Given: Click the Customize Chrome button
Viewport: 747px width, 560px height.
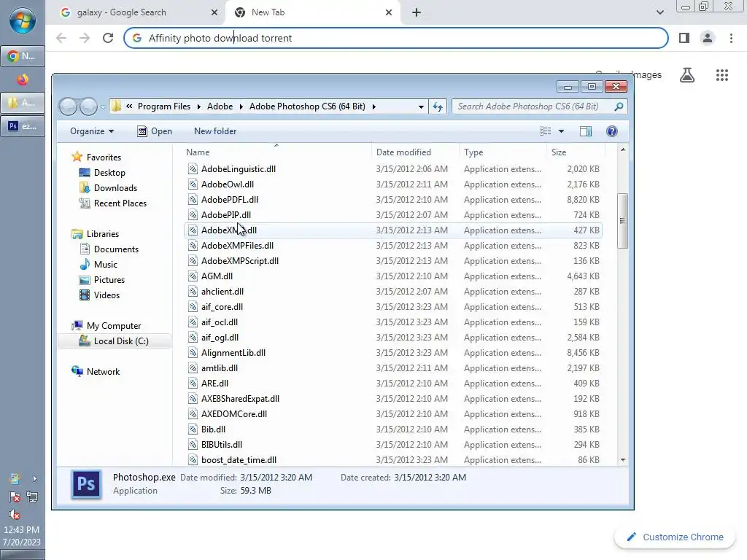Looking at the screenshot, I should [x=676, y=537].
